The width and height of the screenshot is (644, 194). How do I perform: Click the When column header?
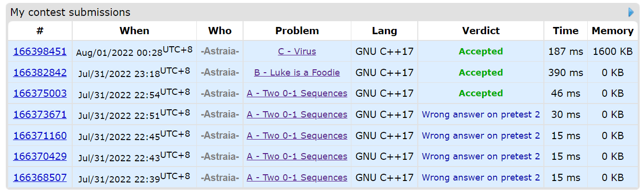(134, 31)
